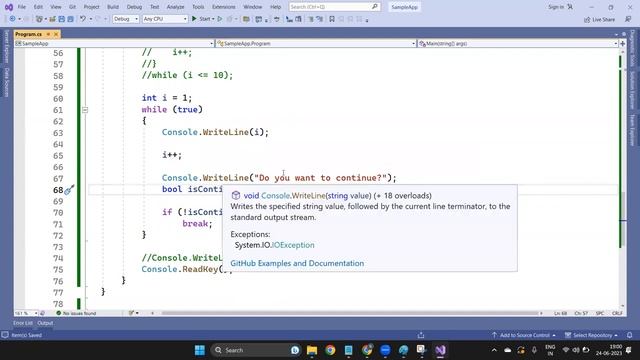Close the Program.cs tab
Image resolution: width=640 pixels, height=360 pixels.
[x=56, y=34]
